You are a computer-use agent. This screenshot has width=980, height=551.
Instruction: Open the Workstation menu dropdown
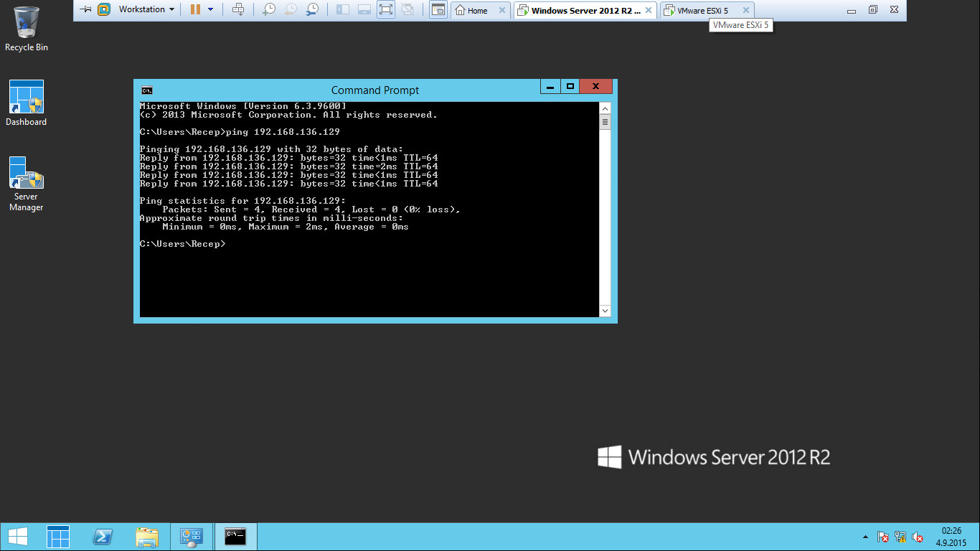coord(146,9)
